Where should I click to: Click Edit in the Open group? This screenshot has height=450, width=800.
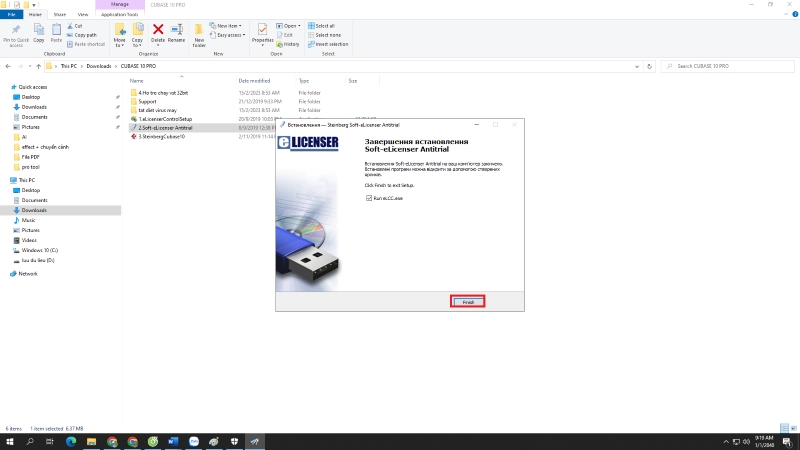285,35
